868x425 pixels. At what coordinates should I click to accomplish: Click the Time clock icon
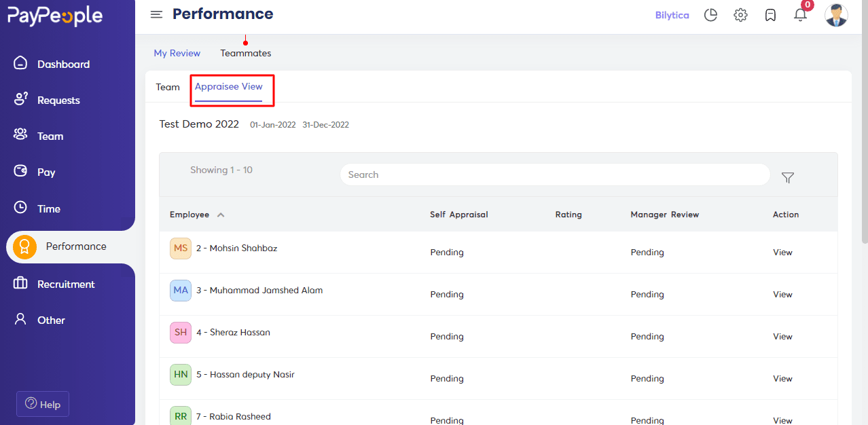click(x=21, y=208)
